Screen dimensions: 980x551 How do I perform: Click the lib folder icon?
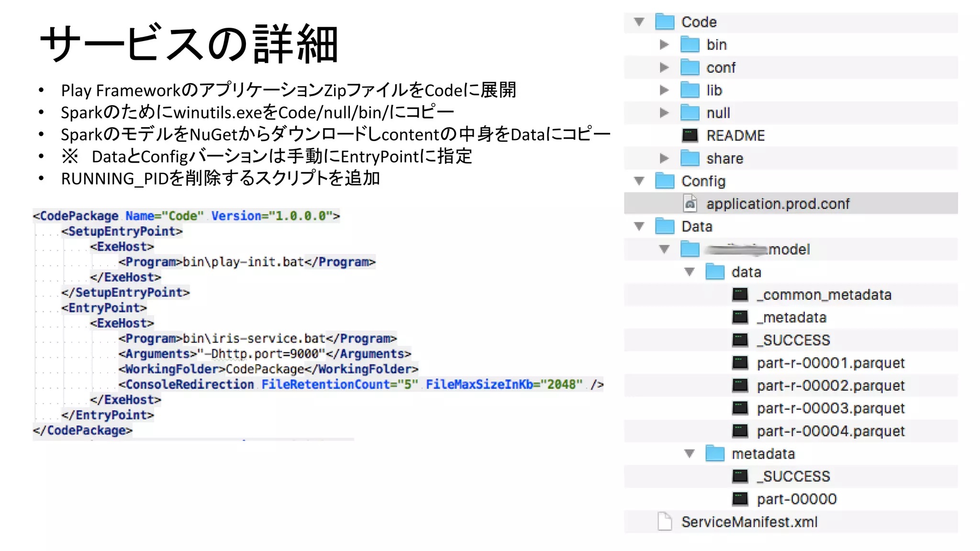pyautogui.click(x=690, y=90)
